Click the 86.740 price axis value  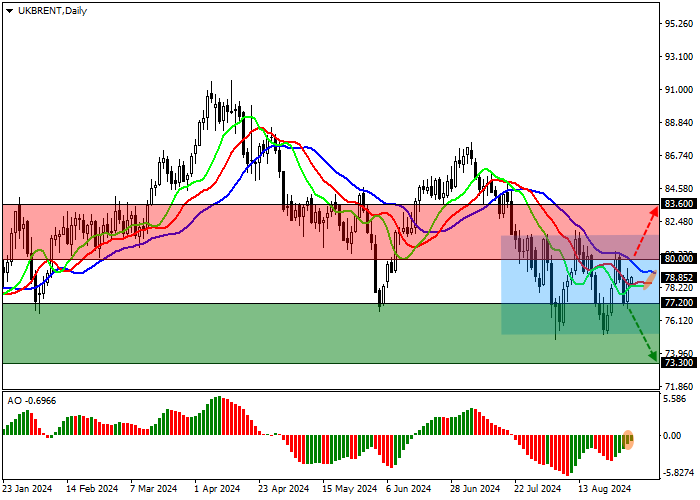(x=679, y=156)
